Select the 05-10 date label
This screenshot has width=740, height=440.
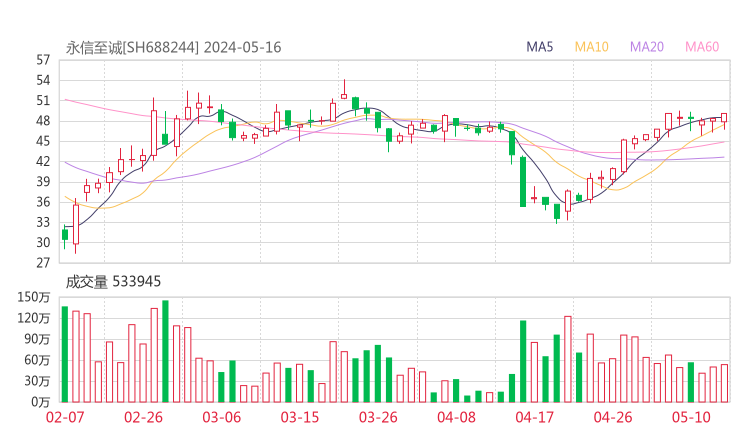click(691, 417)
